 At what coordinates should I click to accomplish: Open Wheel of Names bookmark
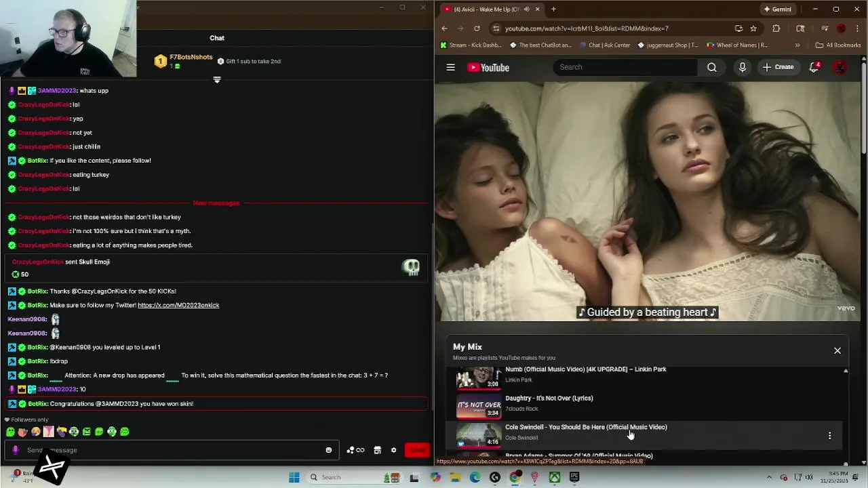tap(737, 45)
